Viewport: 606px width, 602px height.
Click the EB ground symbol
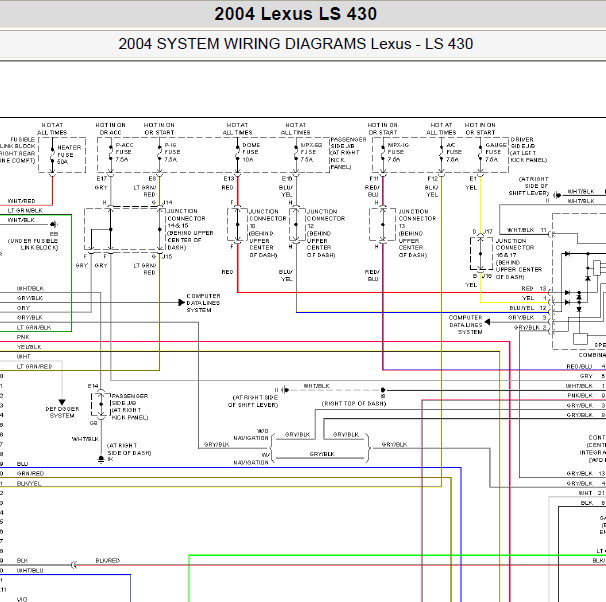click(x=54, y=224)
